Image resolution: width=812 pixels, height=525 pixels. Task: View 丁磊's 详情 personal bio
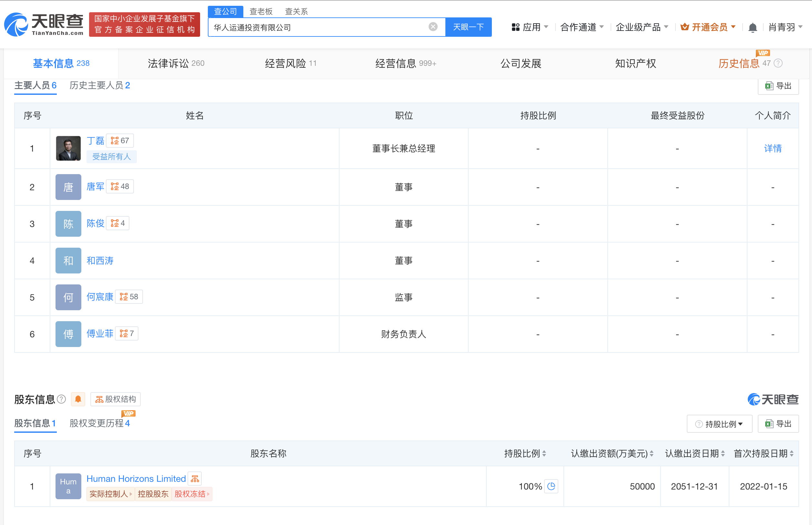pyautogui.click(x=773, y=148)
